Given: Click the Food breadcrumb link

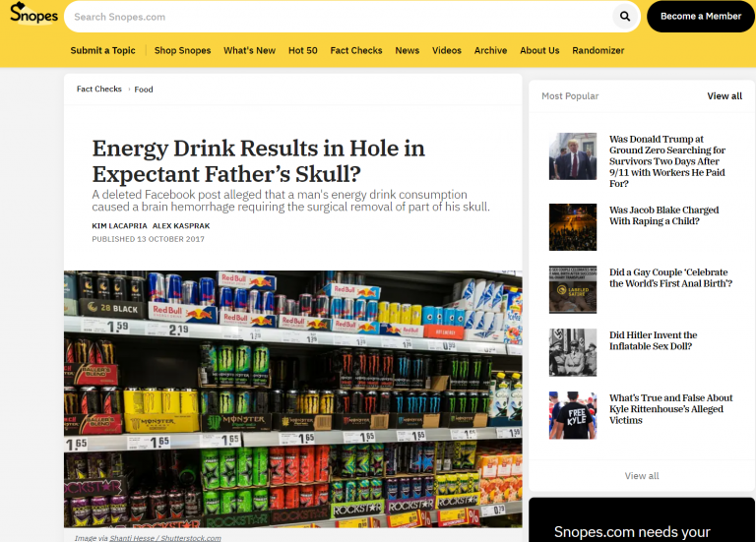Looking at the screenshot, I should coord(143,90).
